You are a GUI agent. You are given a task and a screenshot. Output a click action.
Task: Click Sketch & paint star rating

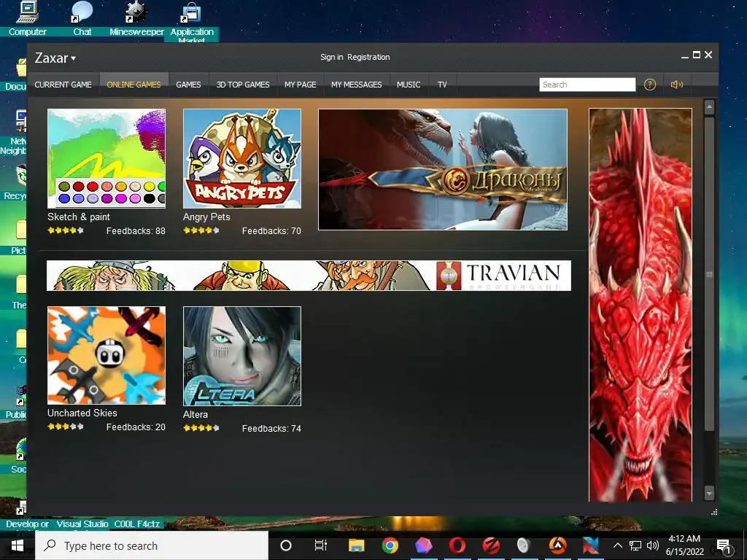click(66, 230)
